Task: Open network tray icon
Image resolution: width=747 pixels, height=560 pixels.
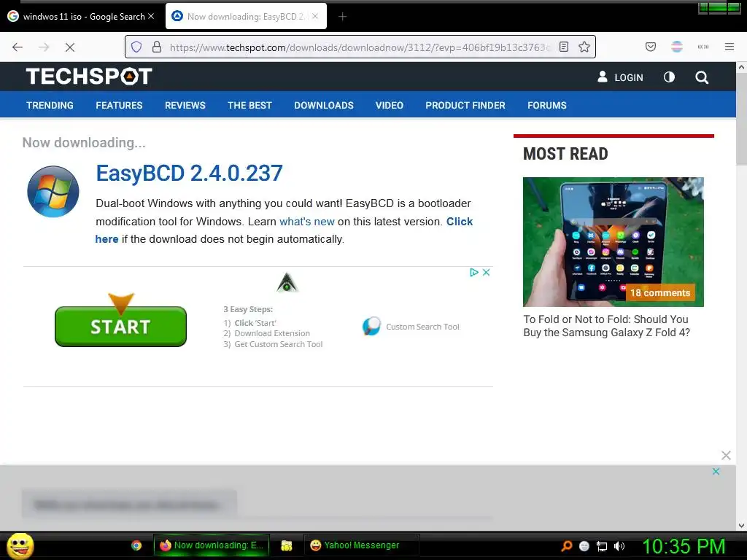Action: 602,547
